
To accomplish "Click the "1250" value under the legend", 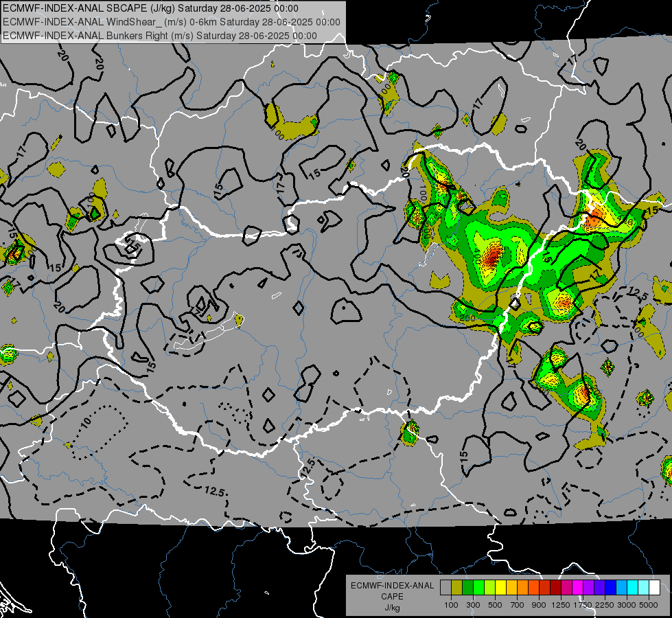I will (x=561, y=605).
